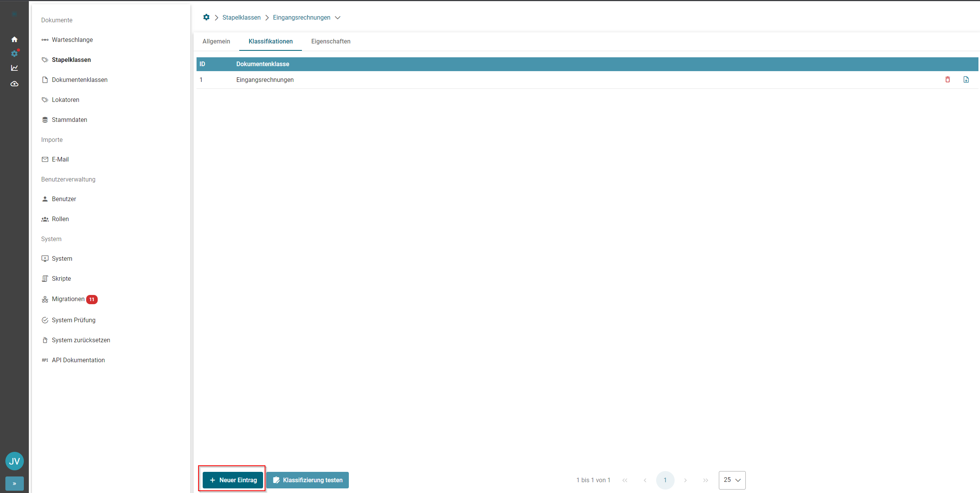
Task: Select Dokumentenklassen in sidebar
Action: click(80, 80)
